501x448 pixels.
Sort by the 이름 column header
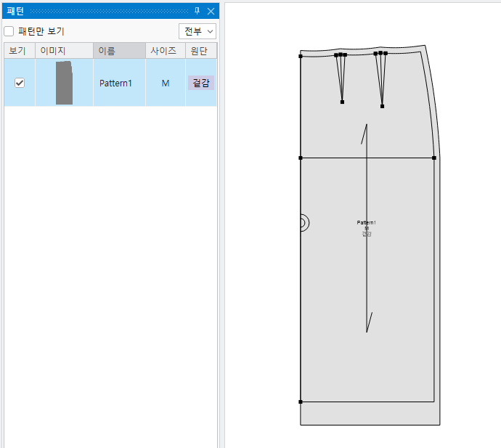tap(119, 51)
